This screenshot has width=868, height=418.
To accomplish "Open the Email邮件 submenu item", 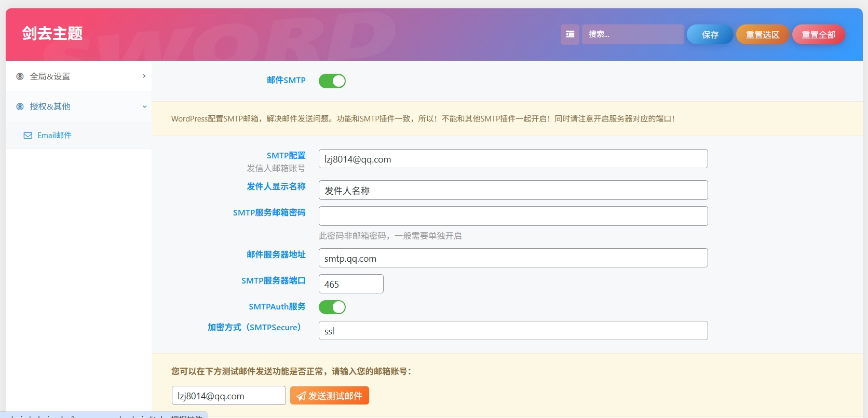I will click(x=55, y=136).
